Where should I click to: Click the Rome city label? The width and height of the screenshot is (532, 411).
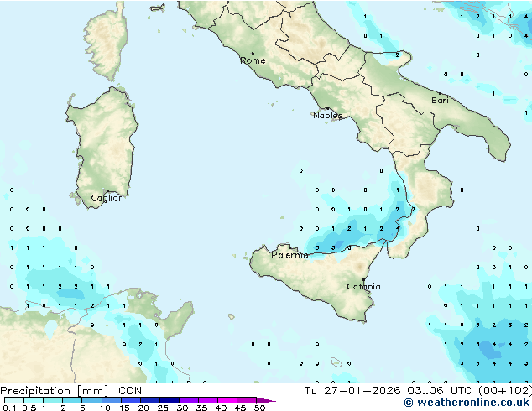coord(253,60)
